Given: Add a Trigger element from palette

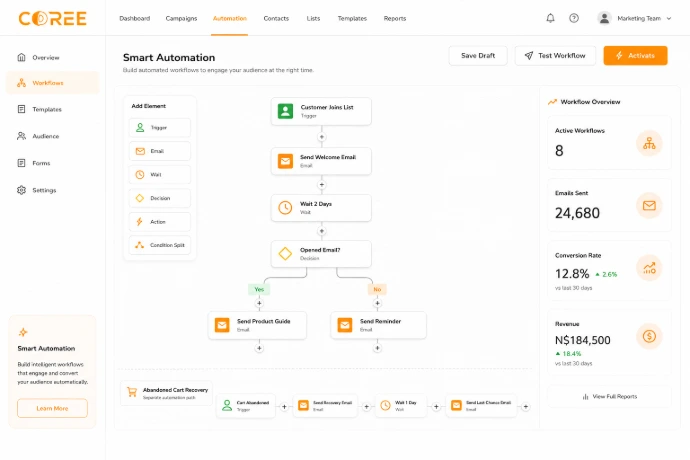Looking at the screenshot, I should tap(160, 128).
